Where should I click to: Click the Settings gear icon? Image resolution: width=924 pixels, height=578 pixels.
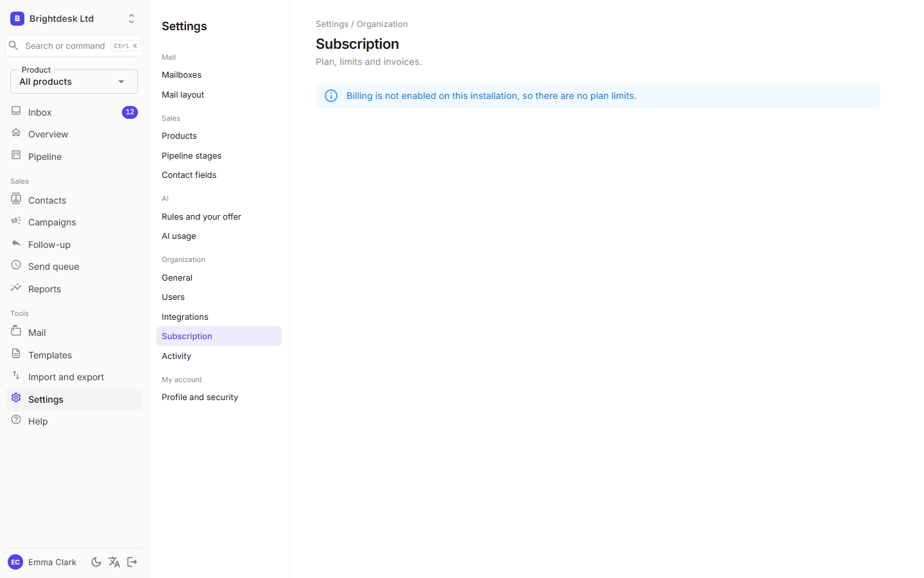[16, 398]
